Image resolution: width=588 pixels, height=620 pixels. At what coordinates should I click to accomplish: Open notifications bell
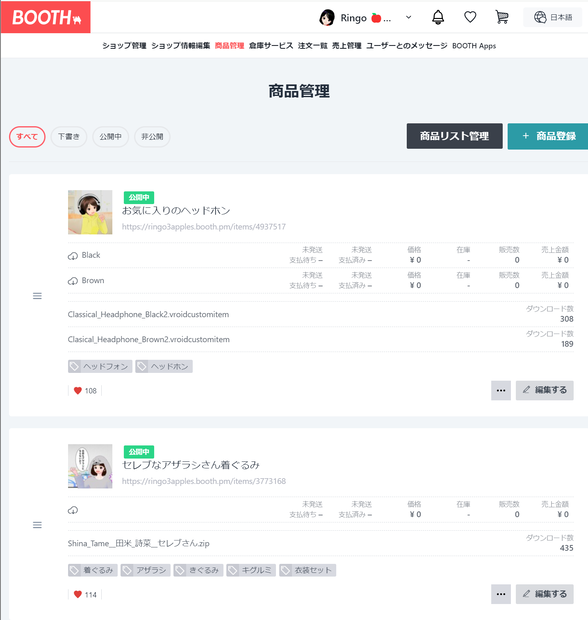point(438,17)
